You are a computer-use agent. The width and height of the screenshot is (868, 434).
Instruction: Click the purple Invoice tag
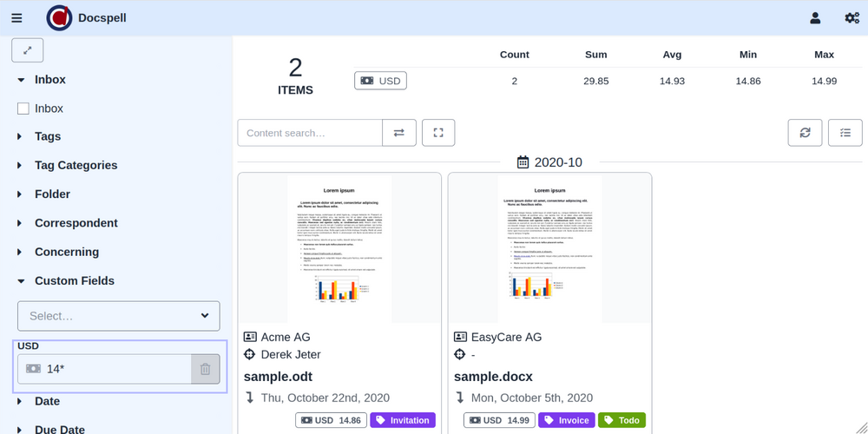pyautogui.click(x=567, y=420)
